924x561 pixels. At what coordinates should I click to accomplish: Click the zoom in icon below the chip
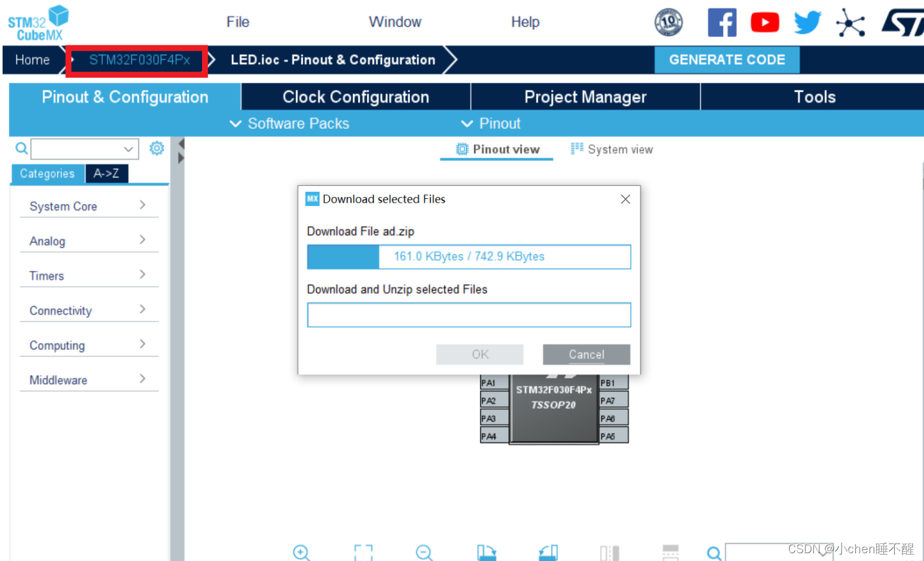(301, 553)
